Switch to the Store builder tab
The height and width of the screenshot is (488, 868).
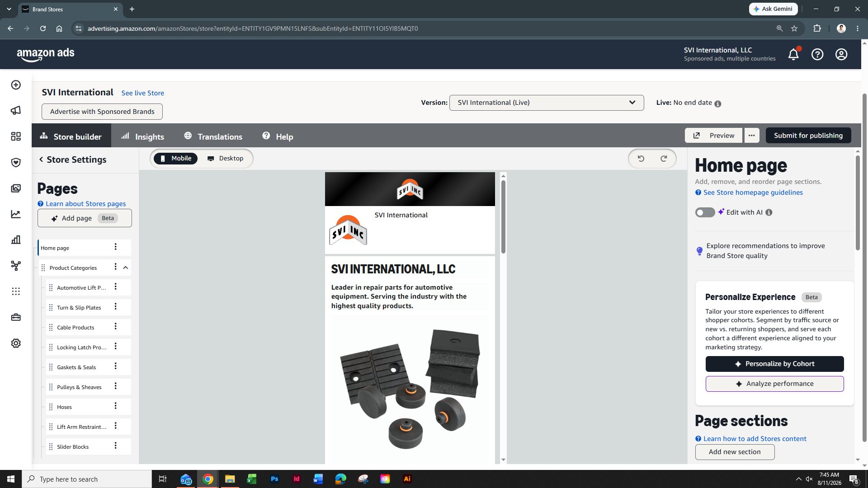[x=71, y=136]
